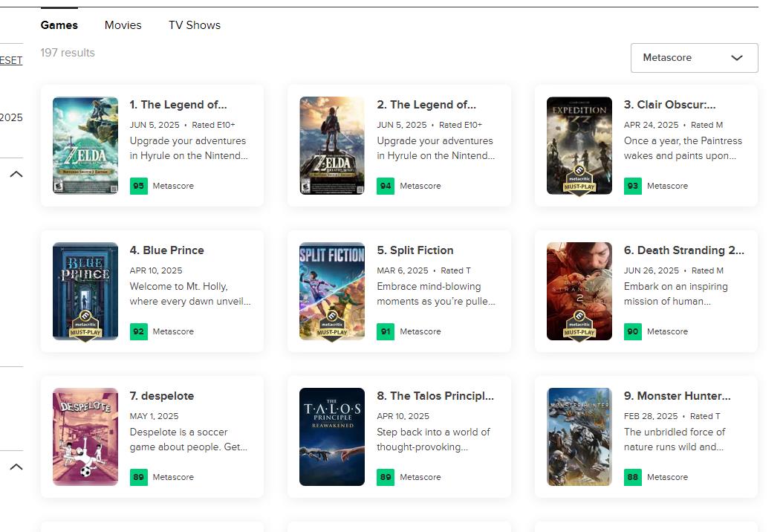Click the Blue Prince cover image
Image resolution: width=783 pixels, height=532 pixels.
pos(85,291)
